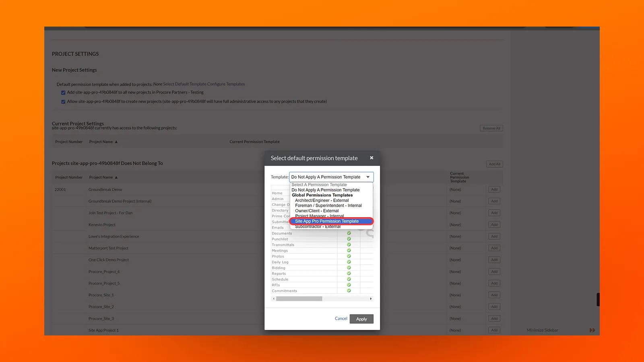Click the right arrow of the dialog scrollbar
This screenshot has height=362, width=644.
point(371,298)
